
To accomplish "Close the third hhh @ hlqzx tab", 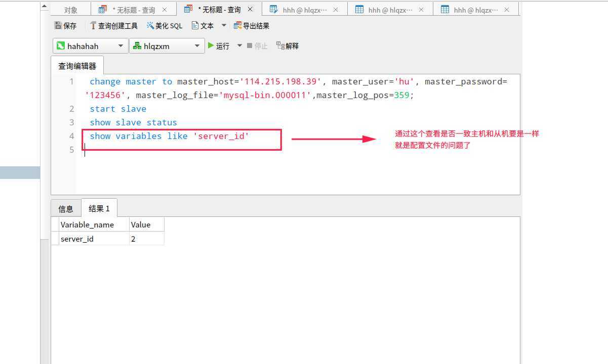I will 507,10.
